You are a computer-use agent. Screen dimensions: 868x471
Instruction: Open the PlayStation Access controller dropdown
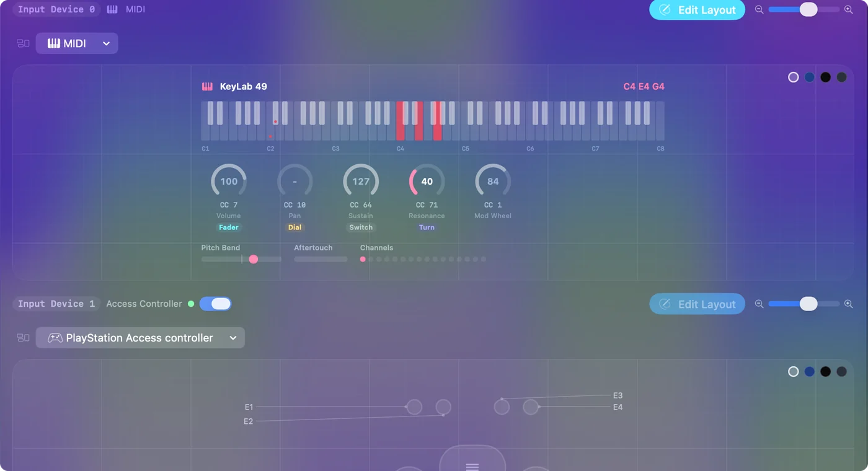point(140,338)
